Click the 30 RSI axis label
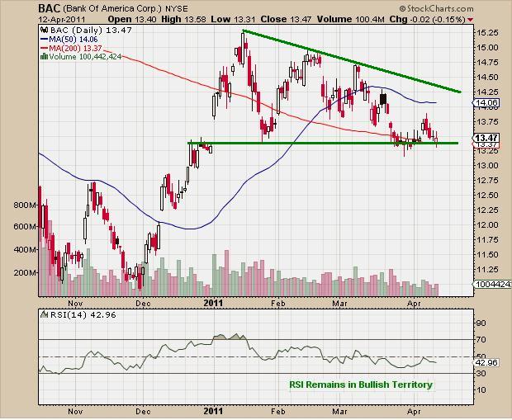This screenshot has height=420, width=512. point(481,373)
